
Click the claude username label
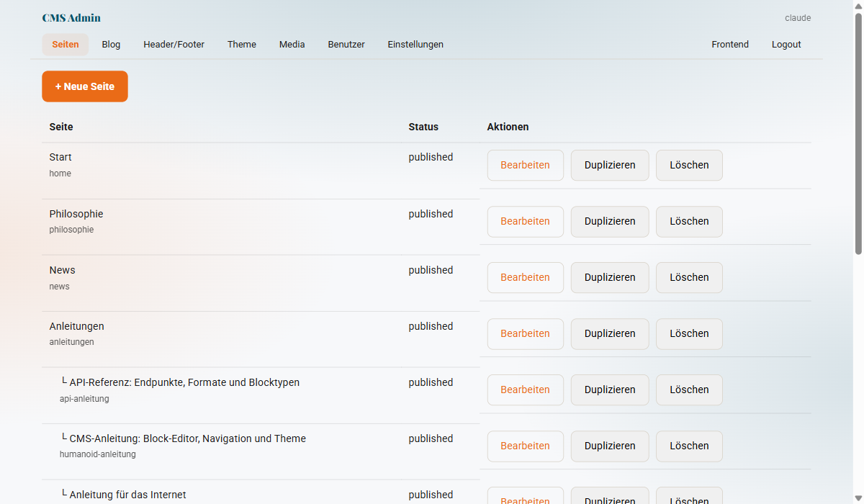[x=798, y=17]
